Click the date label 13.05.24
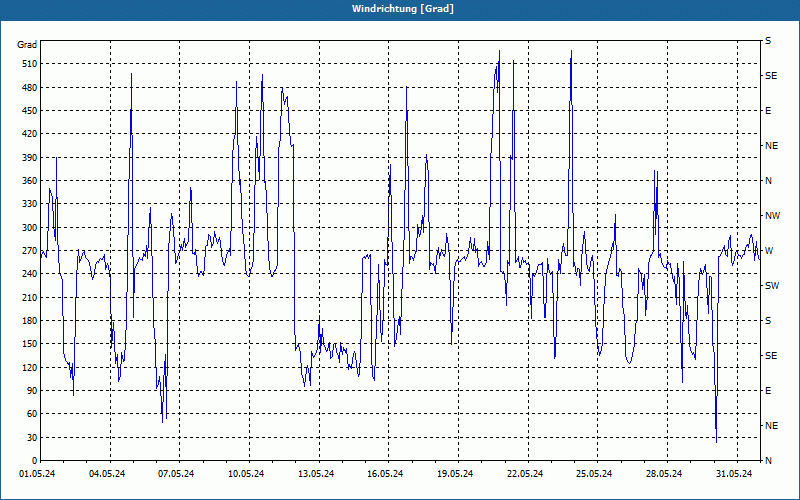Screen dimensions: 800x500 pos(316,474)
